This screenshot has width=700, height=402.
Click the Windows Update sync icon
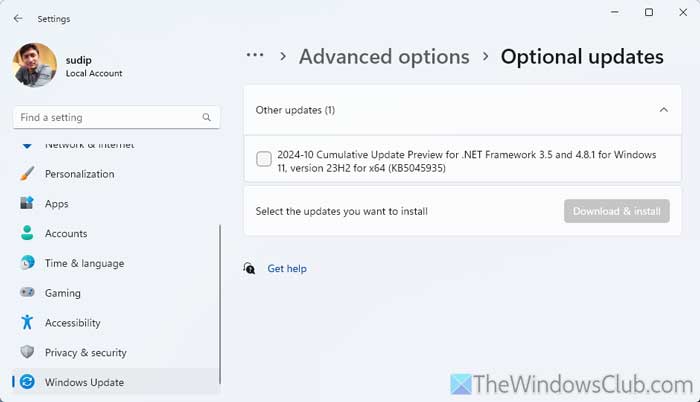(27, 382)
